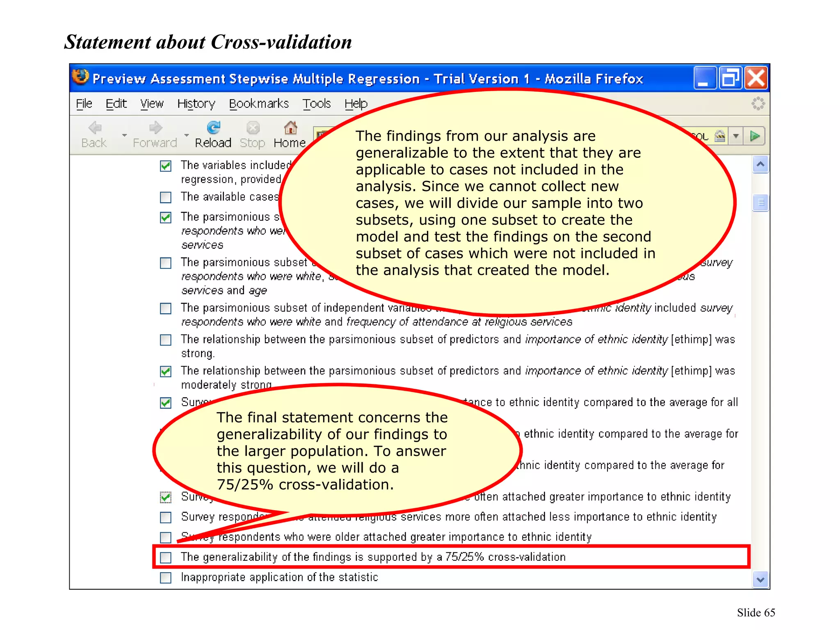
Task: Click the Firefox logo in title bar
Action: coord(80,77)
